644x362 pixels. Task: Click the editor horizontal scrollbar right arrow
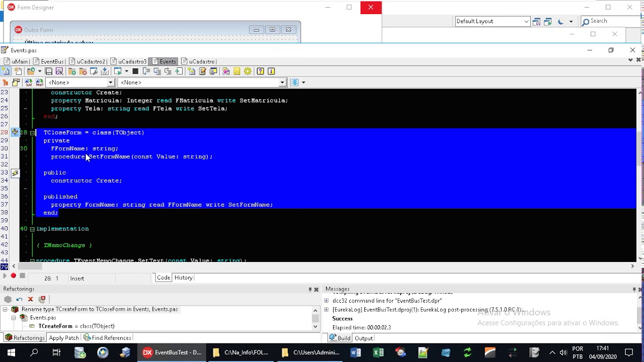[632, 266]
